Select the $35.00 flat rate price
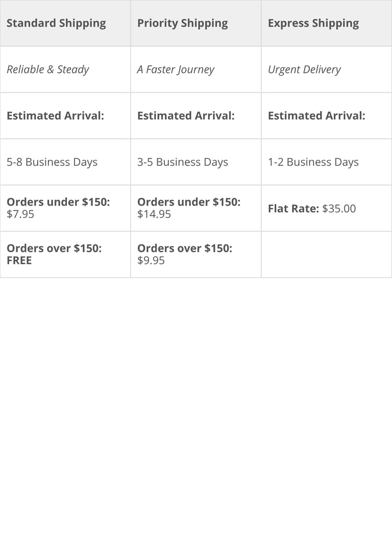Viewport: 392px width, 548px height. tap(339, 209)
